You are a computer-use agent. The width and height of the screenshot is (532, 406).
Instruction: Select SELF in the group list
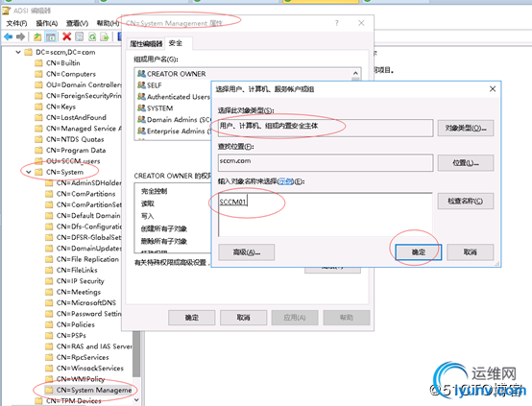pyautogui.click(x=150, y=85)
